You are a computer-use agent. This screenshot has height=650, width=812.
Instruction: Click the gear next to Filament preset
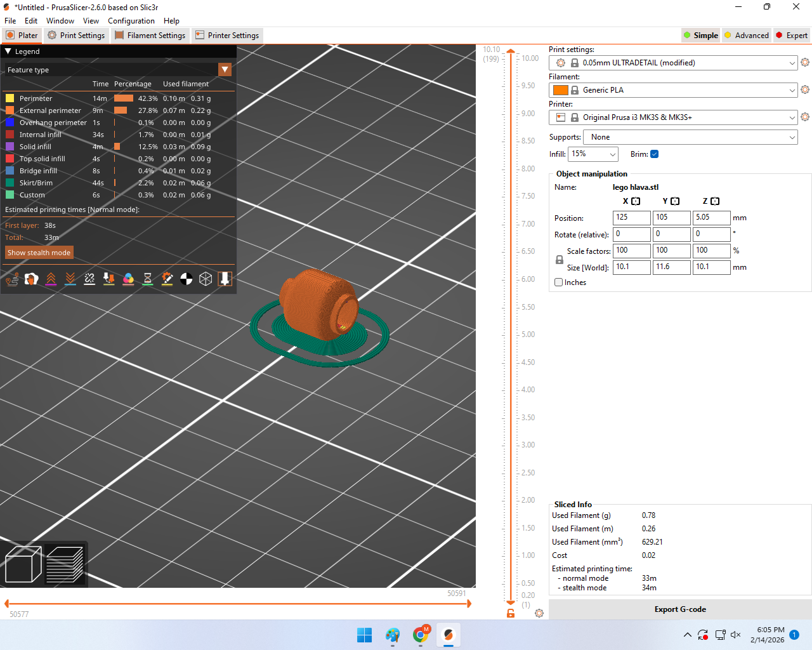[x=805, y=90]
